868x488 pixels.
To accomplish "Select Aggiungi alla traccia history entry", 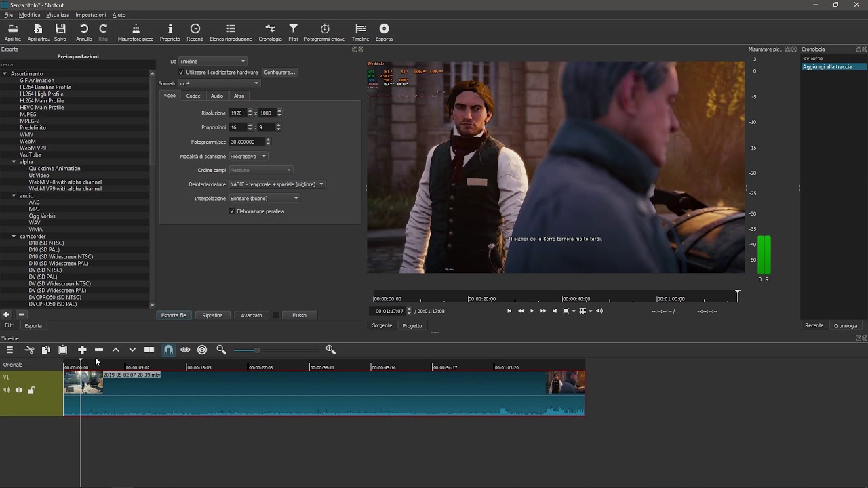I will [x=833, y=67].
